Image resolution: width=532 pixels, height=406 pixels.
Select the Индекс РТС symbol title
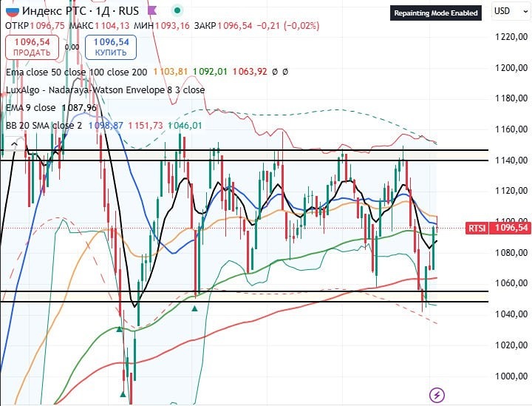pos(54,11)
